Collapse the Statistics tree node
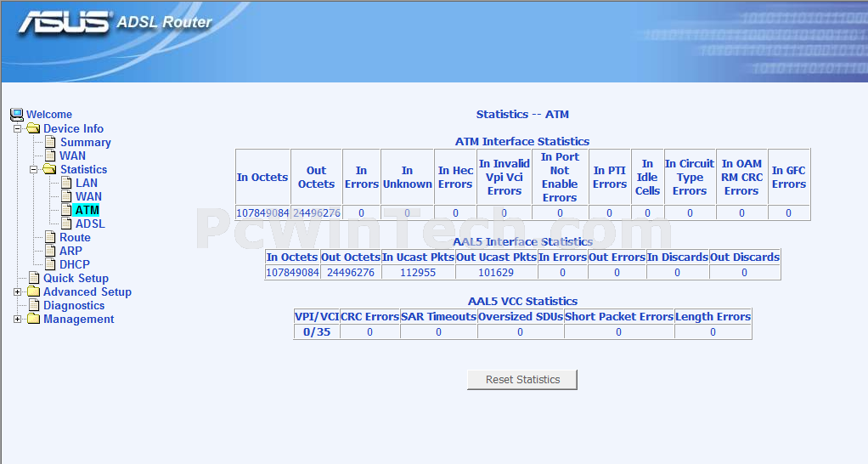 (x=34, y=169)
